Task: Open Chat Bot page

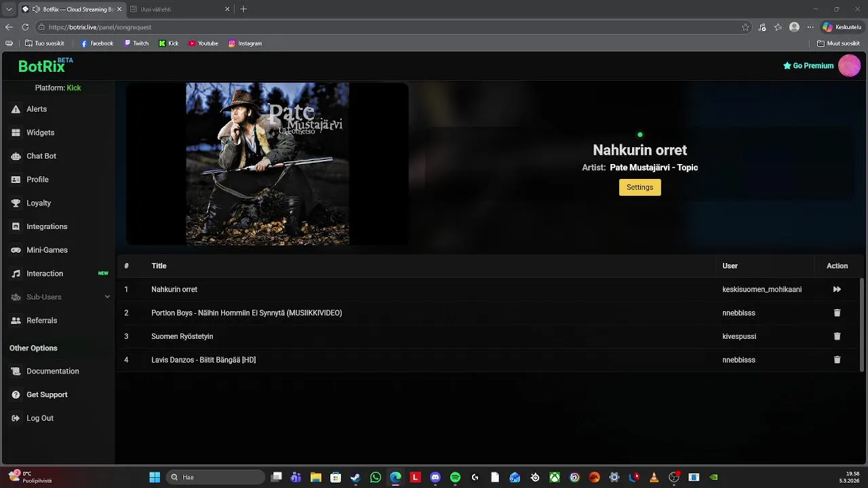Action: (41, 156)
